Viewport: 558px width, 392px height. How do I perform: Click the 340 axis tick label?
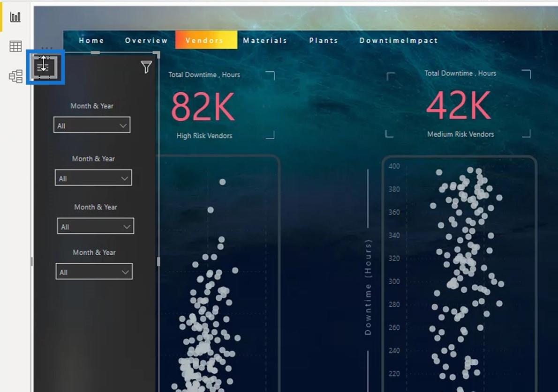[394, 236]
